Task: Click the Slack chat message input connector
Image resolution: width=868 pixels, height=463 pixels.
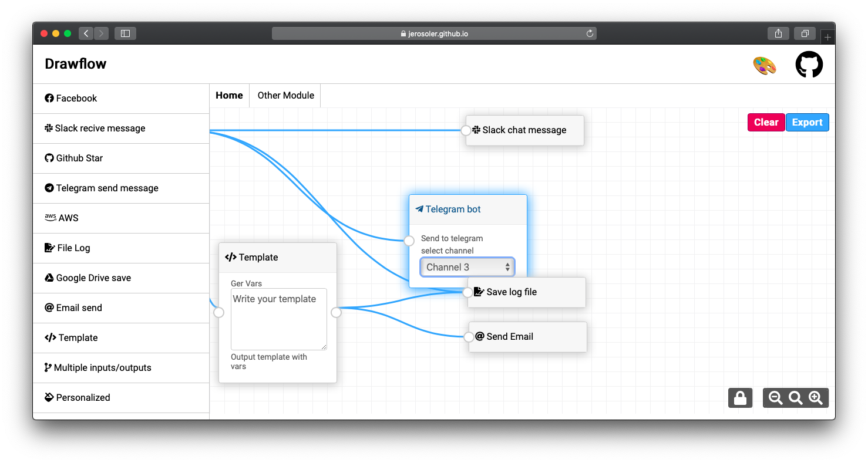Action: (x=466, y=130)
